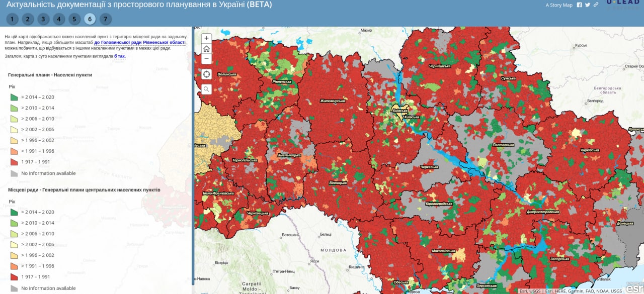Viewport: 644px width, 294px height.
Task: Go to story section 1
Action: point(12,19)
